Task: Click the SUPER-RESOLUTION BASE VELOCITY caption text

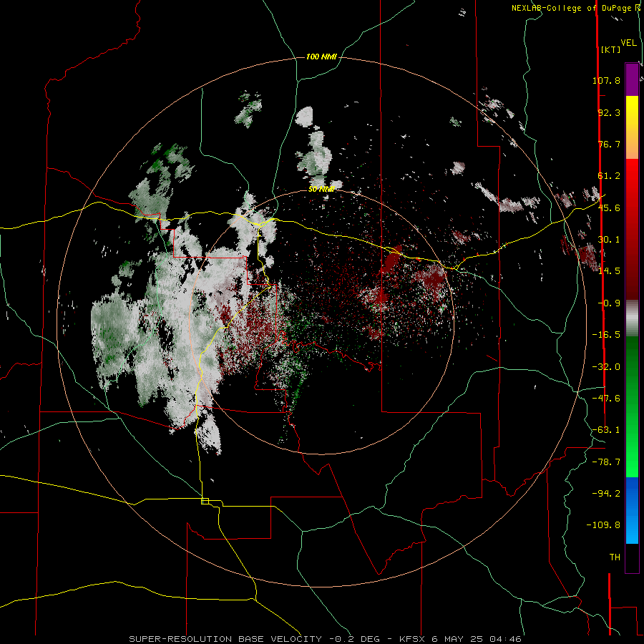Action: tap(225, 639)
